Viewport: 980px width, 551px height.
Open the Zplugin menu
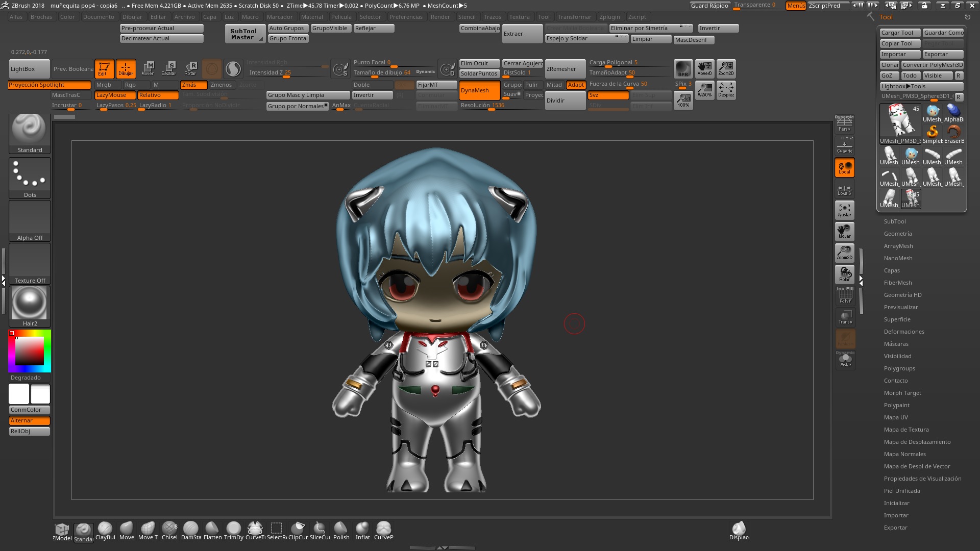[609, 17]
